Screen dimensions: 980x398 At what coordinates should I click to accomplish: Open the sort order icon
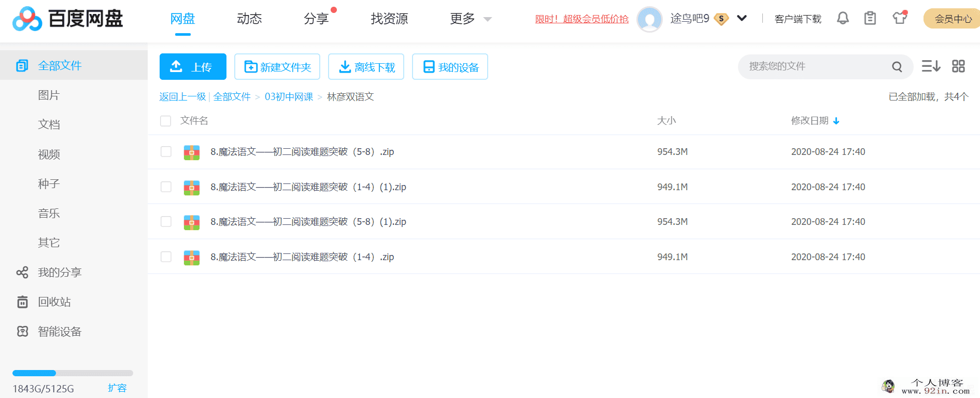point(931,66)
